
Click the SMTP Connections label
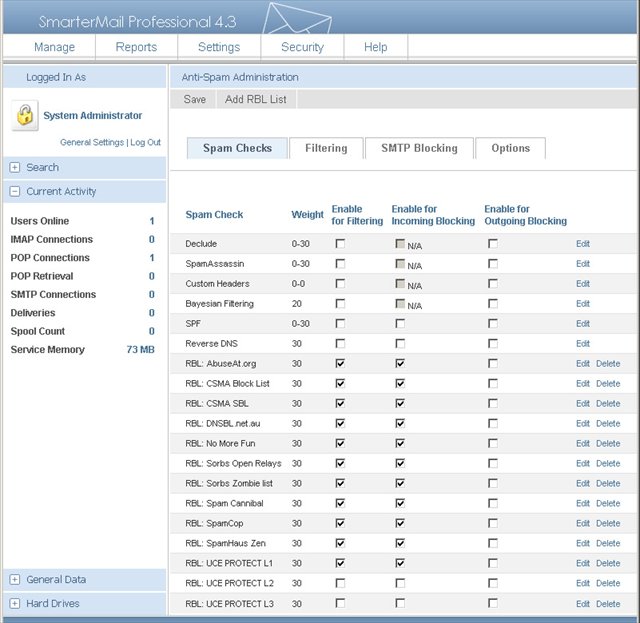(53, 295)
